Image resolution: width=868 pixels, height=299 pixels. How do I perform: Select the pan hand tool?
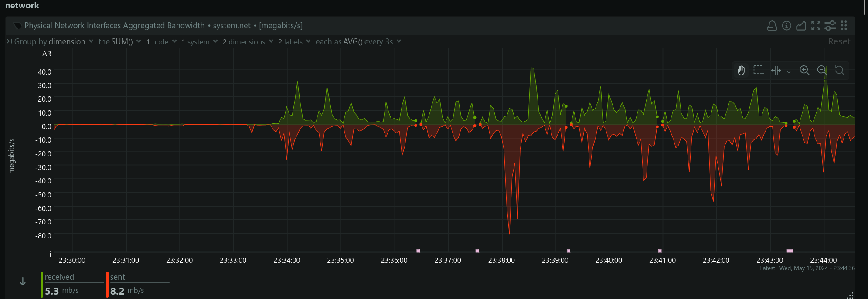[741, 71]
